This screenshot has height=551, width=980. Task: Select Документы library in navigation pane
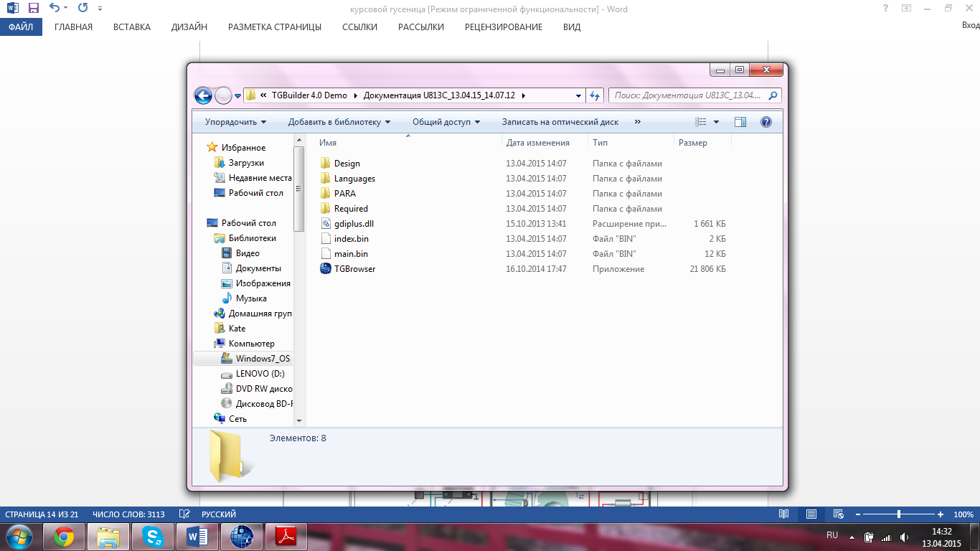click(258, 268)
